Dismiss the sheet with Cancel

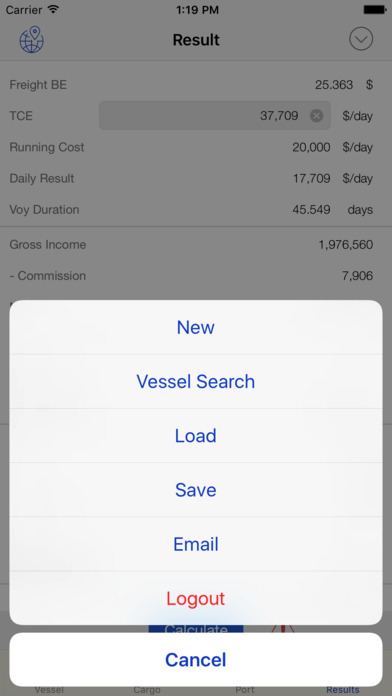(196, 660)
